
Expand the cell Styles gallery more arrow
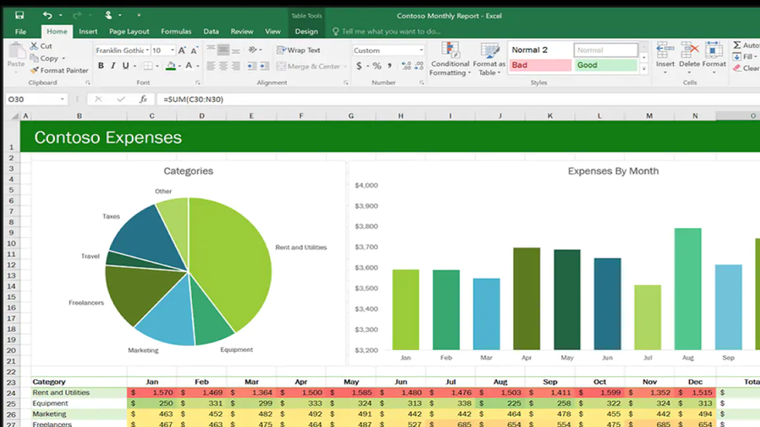click(644, 69)
